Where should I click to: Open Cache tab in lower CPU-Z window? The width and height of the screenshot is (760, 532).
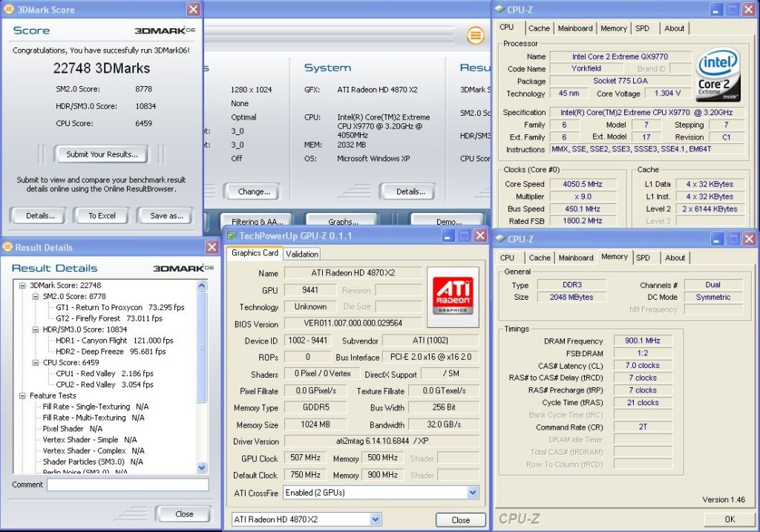coord(540,257)
